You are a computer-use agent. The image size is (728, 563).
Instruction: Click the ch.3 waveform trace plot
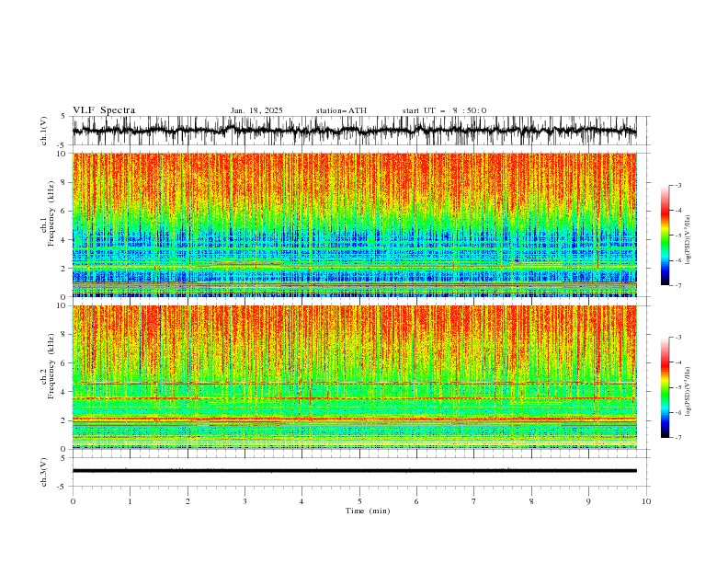(354, 471)
